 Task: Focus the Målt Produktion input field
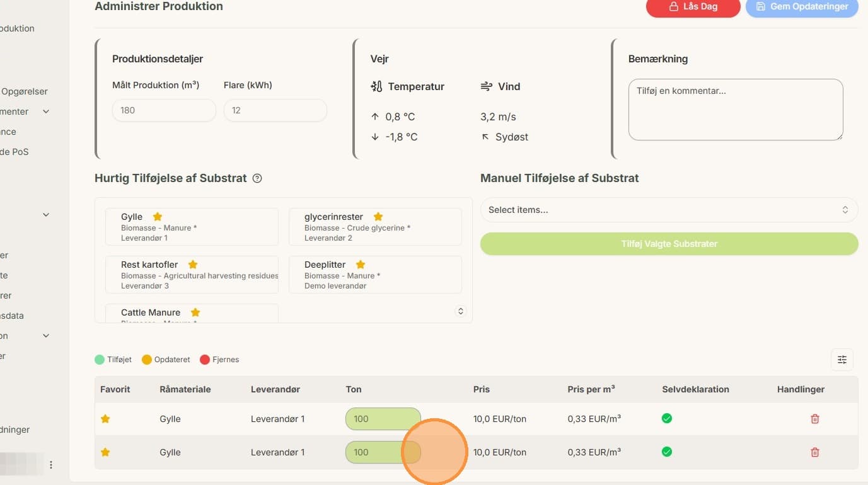click(164, 110)
